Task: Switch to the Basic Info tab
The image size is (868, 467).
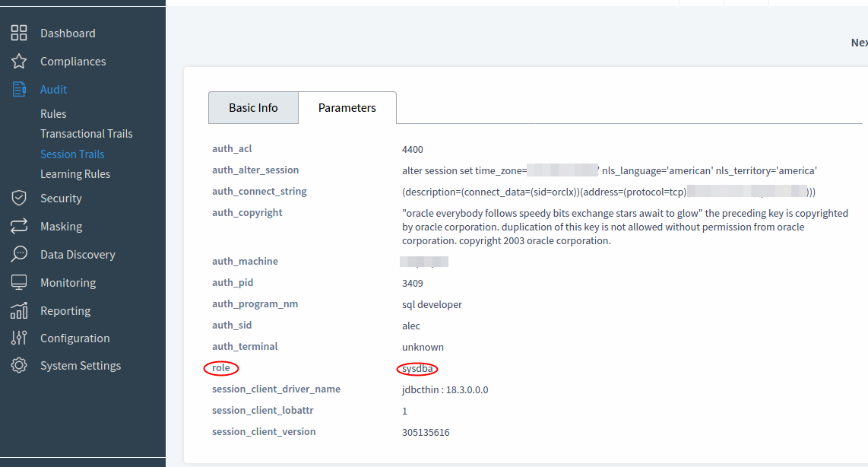Action: 253,107
